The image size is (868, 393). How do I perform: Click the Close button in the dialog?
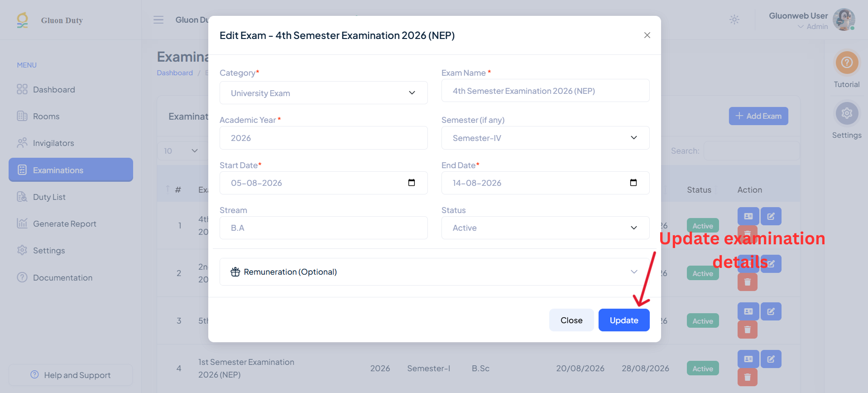click(571, 320)
